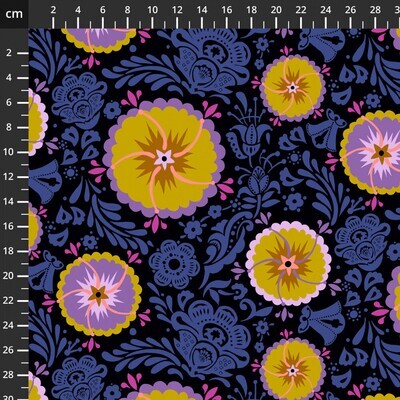Click the 2 mark on the top ruler
Viewport: 400px width, 400px height.
(53, 10)
